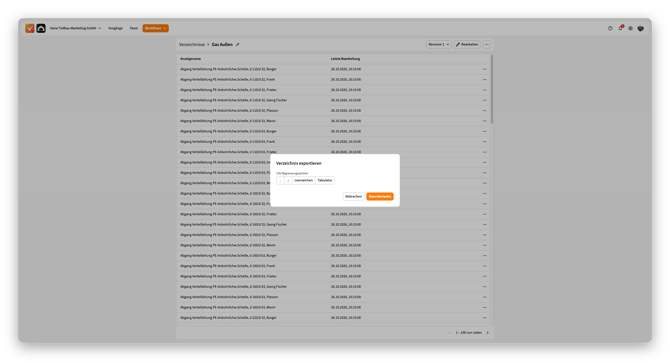Click the Anzeigename column header
670x363 pixels.
[191, 59]
